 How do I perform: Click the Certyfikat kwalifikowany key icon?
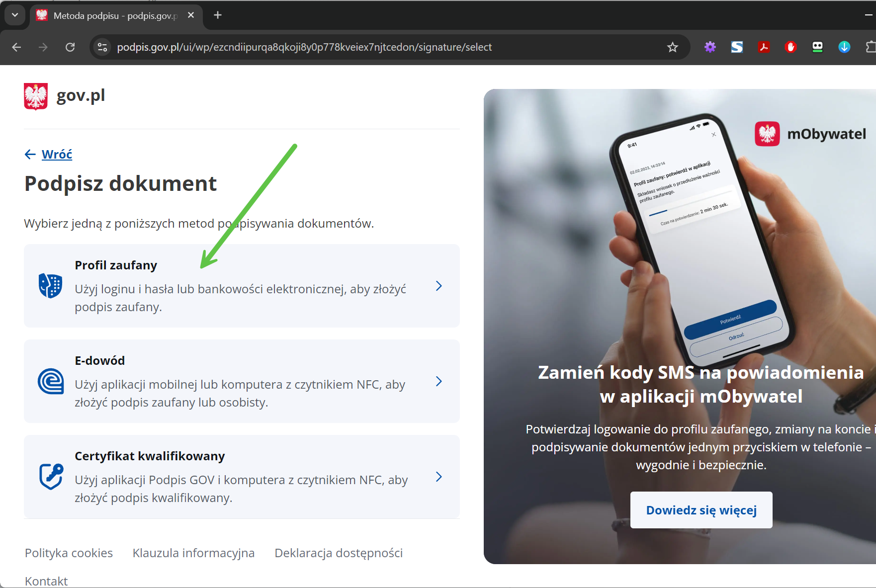coord(50,477)
